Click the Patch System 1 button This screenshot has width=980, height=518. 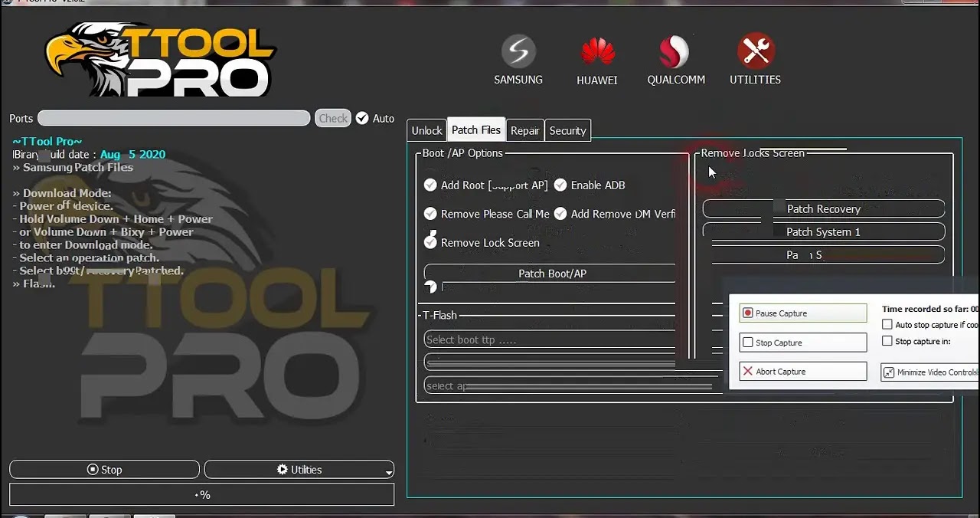coord(823,231)
